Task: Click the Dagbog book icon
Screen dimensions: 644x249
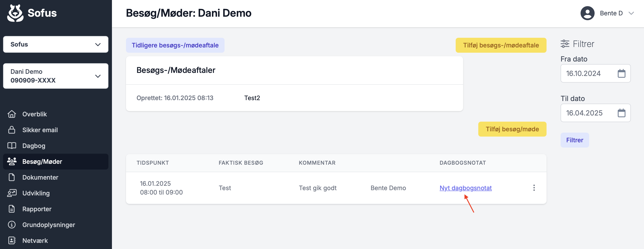Action: pyautogui.click(x=12, y=146)
